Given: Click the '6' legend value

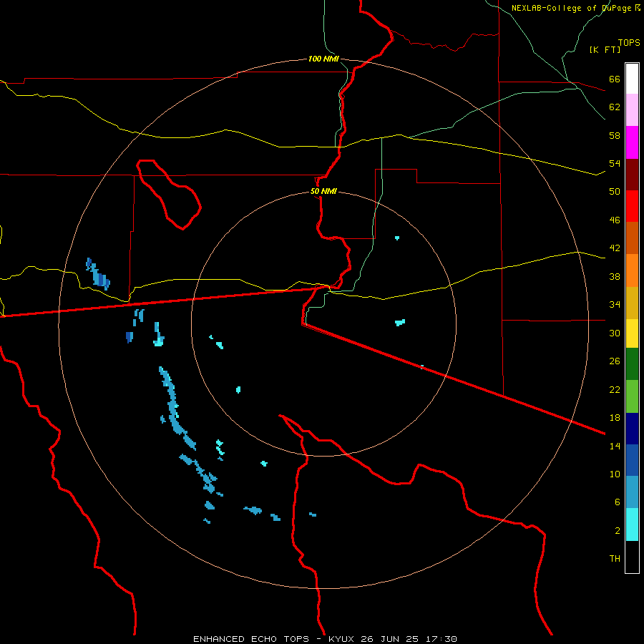Looking at the screenshot, I should (x=617, y=502).
